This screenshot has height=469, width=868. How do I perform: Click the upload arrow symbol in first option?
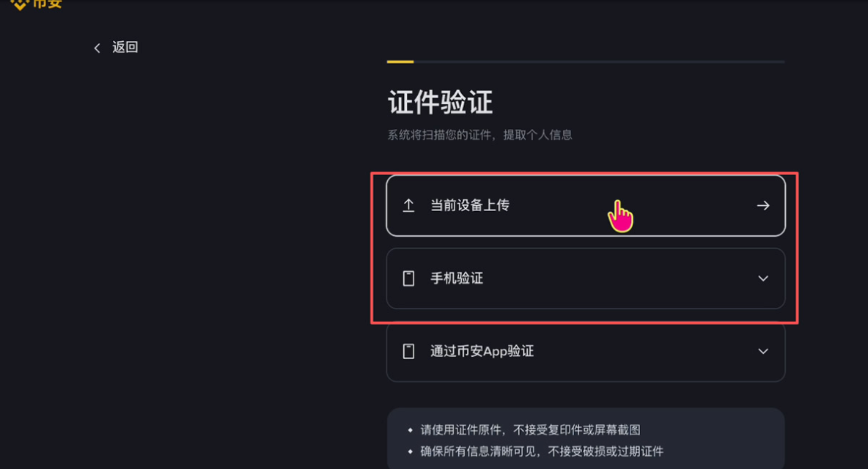tap(408, 205)
